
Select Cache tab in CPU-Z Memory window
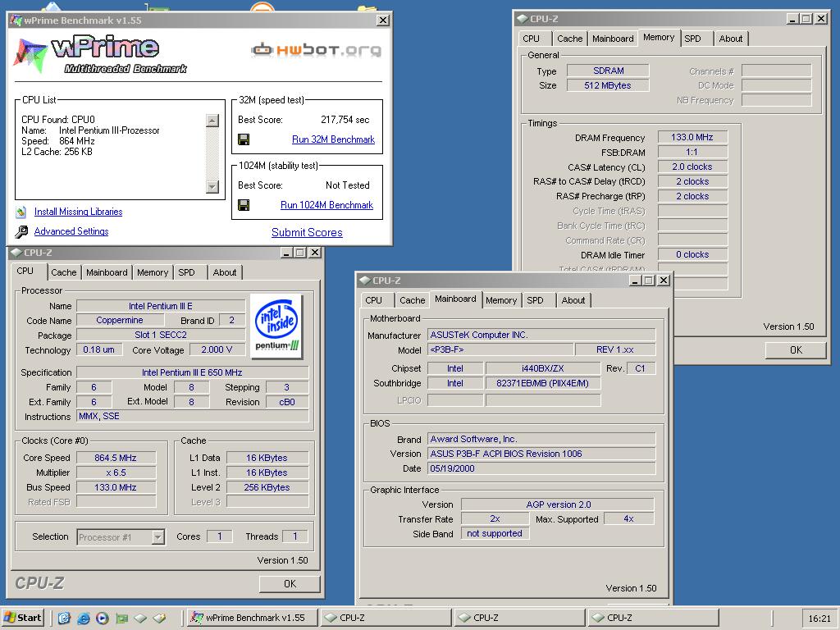click(x=569, y=39)
